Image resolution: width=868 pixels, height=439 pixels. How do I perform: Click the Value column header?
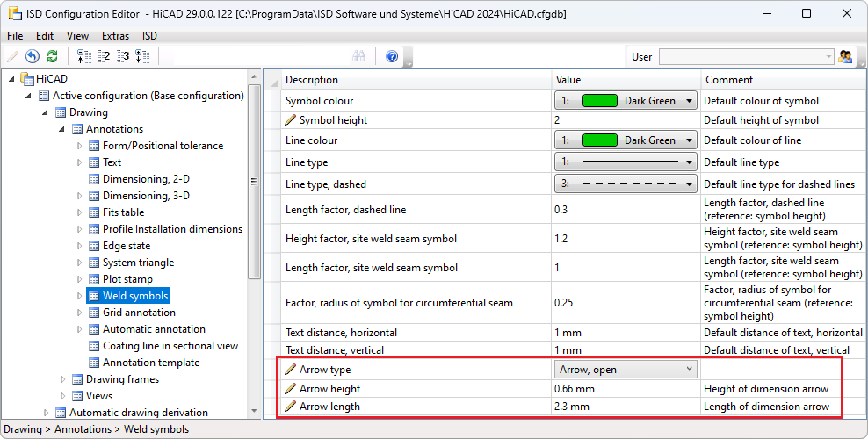[x=626, y=80]
